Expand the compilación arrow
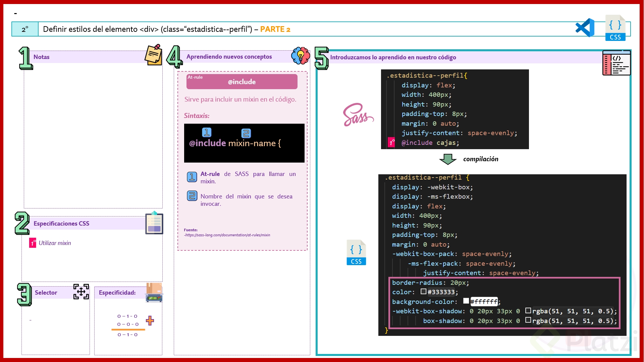The height and width of the screenshot is (362, 644). pos(448,159)
